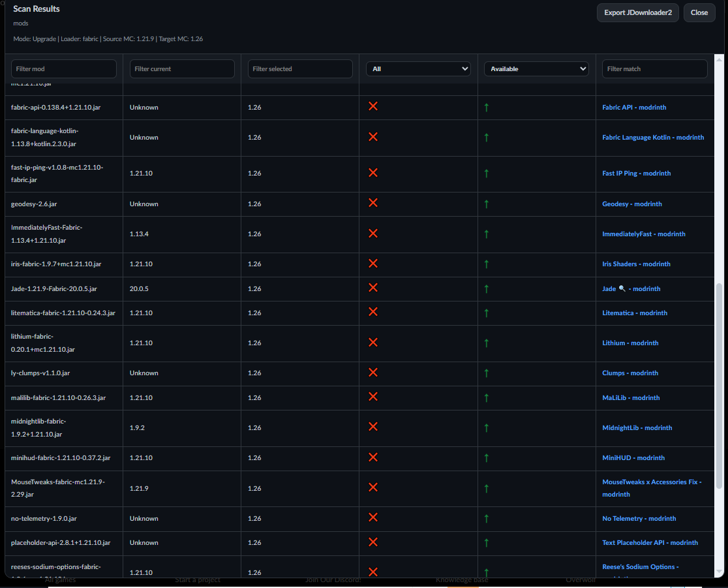Click red X in MouseTweaks-fabric row

click(373, 487)
